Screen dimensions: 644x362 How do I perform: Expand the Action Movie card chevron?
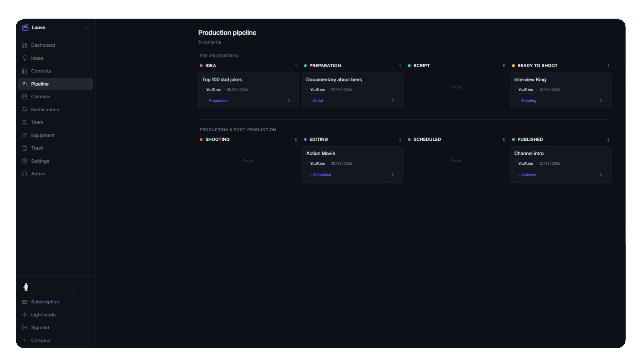[x=393, y=174]
